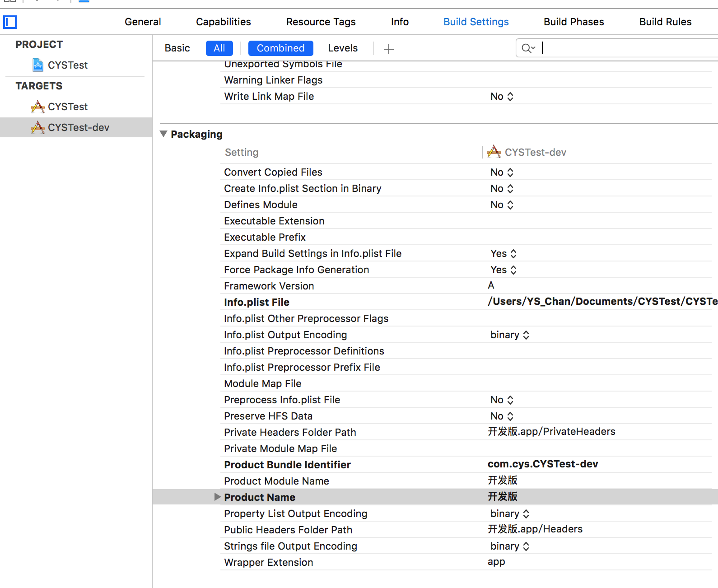Select Warning Linker Flags setting
Viewport: 718px width, 588px height.
tap(273, 80)
